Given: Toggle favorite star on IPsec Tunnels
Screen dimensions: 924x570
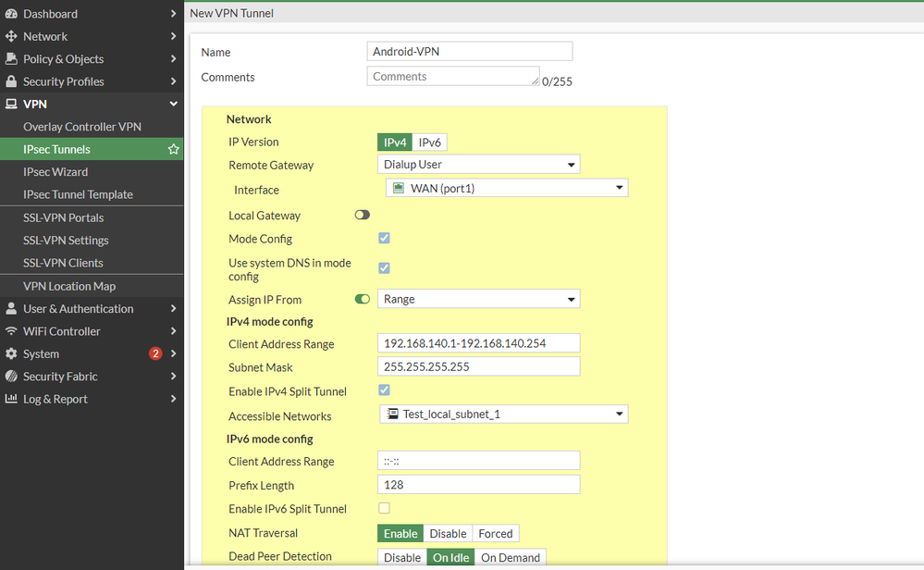Looking at the screenshot, I should (173, 149).
